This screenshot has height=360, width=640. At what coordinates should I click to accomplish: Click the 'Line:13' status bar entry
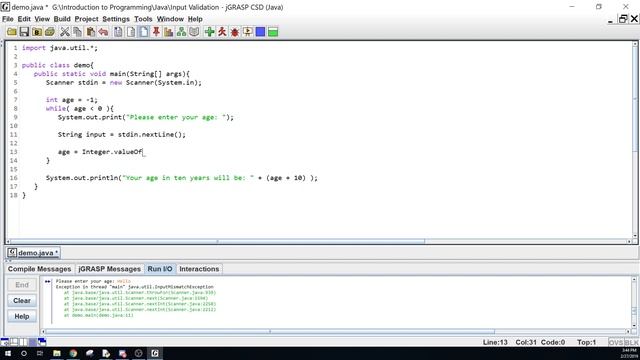pos(495,342)
